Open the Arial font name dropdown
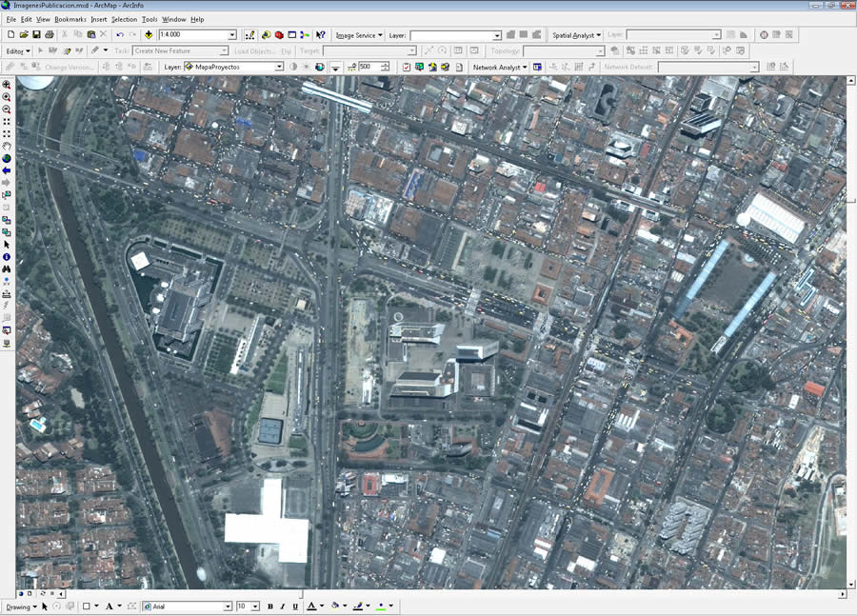 pos(228,606)
